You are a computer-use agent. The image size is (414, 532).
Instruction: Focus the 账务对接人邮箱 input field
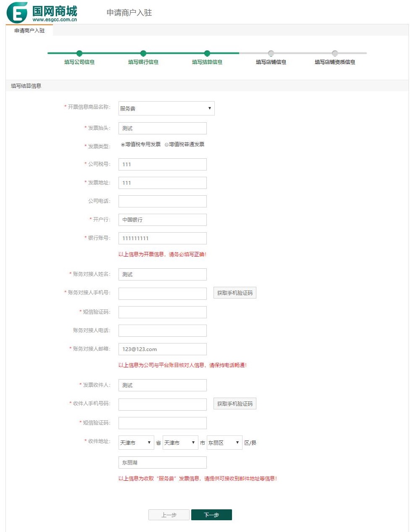(163, 349)
